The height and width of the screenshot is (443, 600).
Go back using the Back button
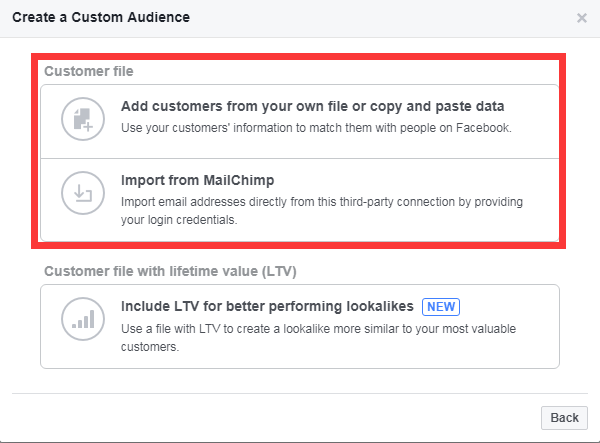pos(564,418)
